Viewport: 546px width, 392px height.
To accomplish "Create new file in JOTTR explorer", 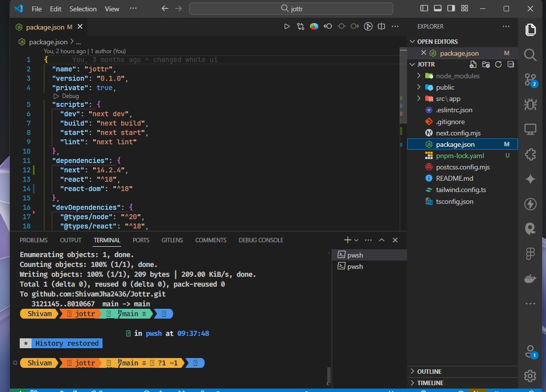I will 473,65.
